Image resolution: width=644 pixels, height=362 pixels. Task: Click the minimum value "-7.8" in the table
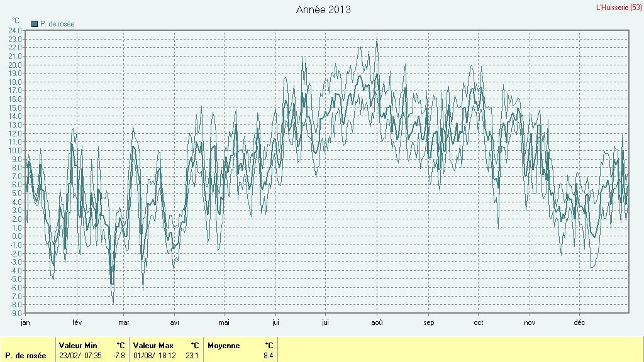(x=119, y=356)
